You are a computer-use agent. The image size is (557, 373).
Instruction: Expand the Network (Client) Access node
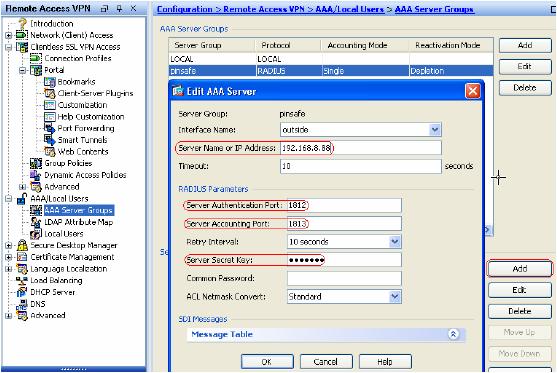tap(9, 35)
